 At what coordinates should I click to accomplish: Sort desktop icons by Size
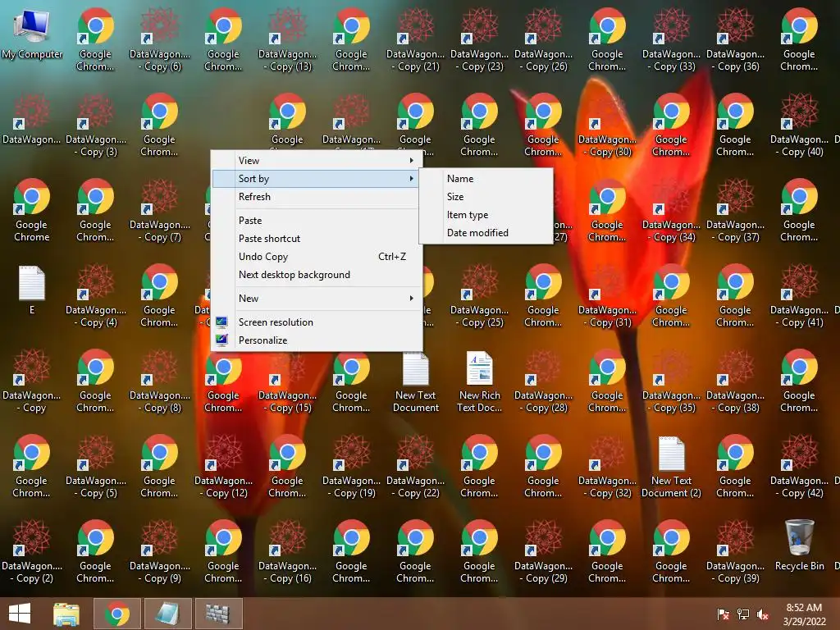(x=486, y=197)
